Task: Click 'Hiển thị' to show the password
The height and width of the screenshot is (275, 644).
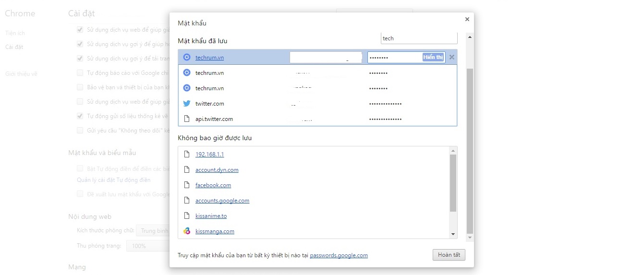Action: tap(433, 57)
